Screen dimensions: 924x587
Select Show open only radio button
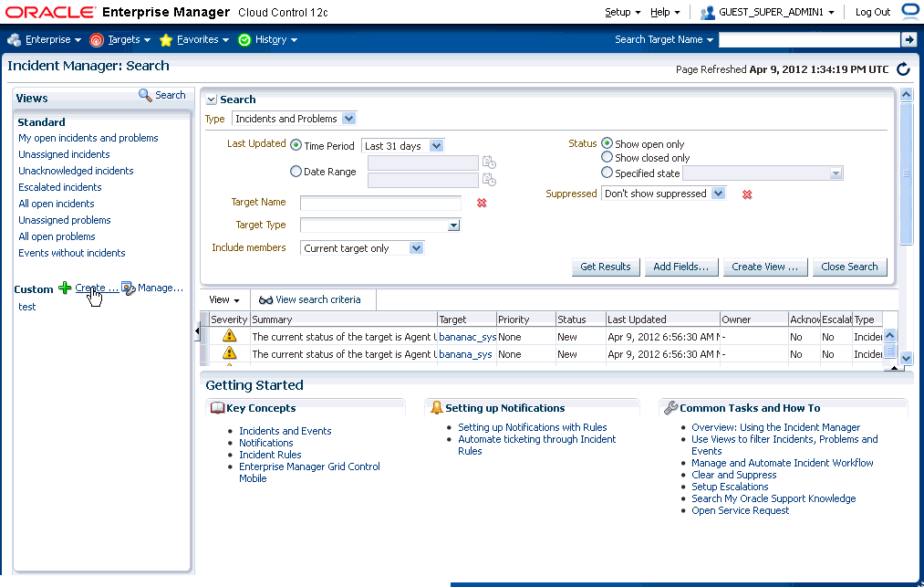607,143
